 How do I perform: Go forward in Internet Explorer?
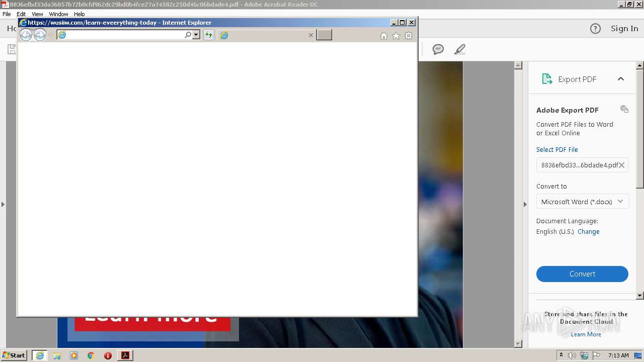pyautogui.click(x=40, y=35)
